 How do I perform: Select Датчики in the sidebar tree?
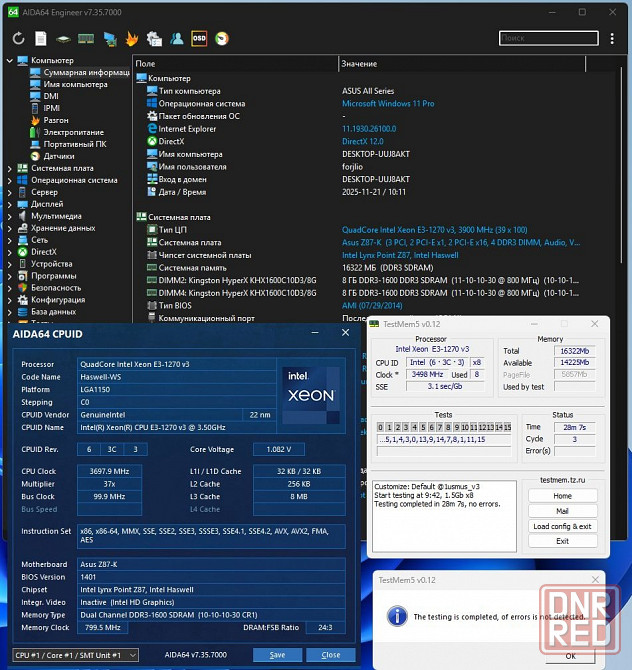(x=58, y=156)
